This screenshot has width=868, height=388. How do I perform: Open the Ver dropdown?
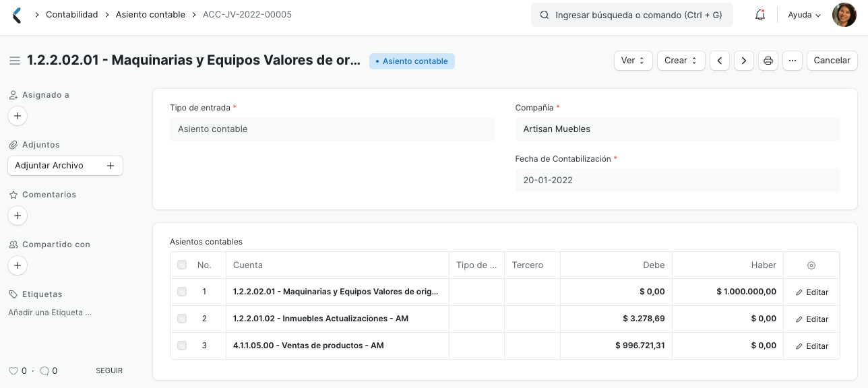pyautogui.click(x=633, y=61)
